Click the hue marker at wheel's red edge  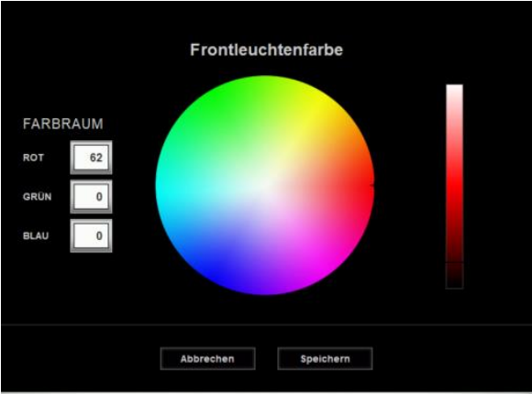372,185
